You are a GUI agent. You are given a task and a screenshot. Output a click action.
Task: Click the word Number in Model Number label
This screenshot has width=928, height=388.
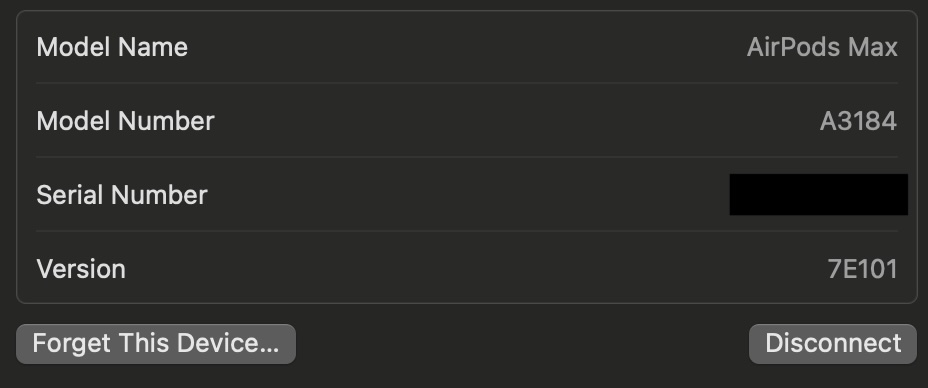pos(166,121)
